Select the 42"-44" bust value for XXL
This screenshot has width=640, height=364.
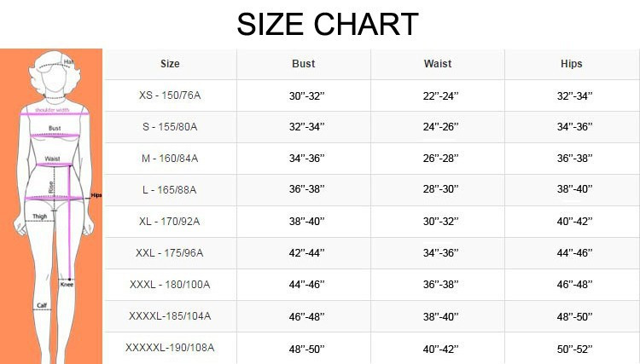[303, 254]
